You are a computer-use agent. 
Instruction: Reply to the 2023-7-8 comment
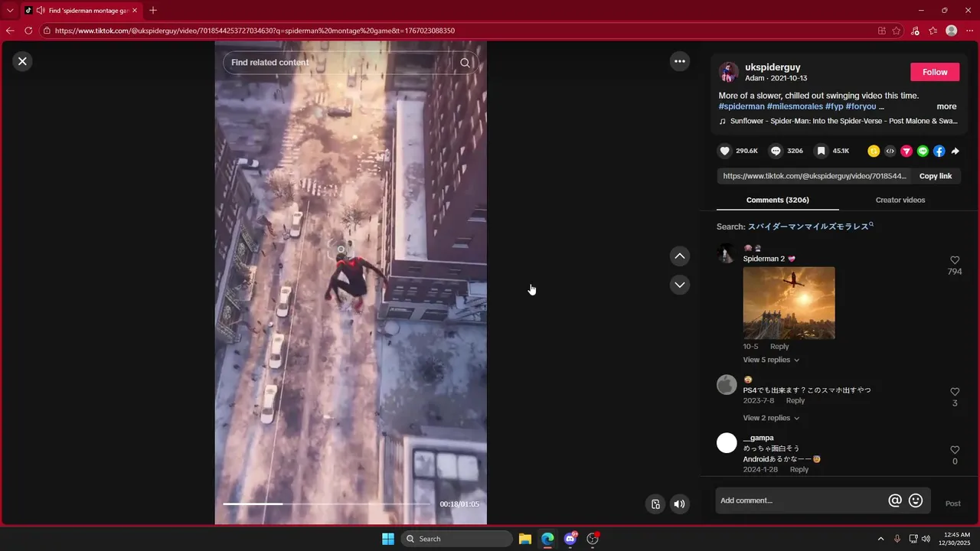[795, 400]
